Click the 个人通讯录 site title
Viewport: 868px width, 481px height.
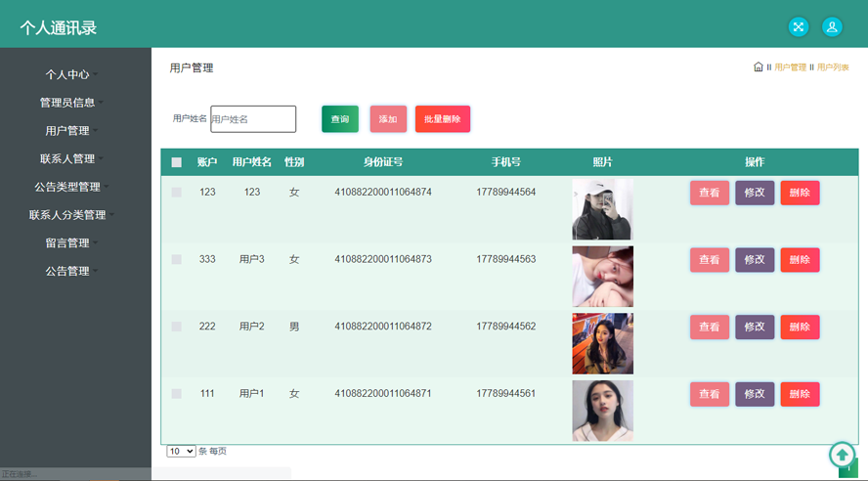pos(58,27)
